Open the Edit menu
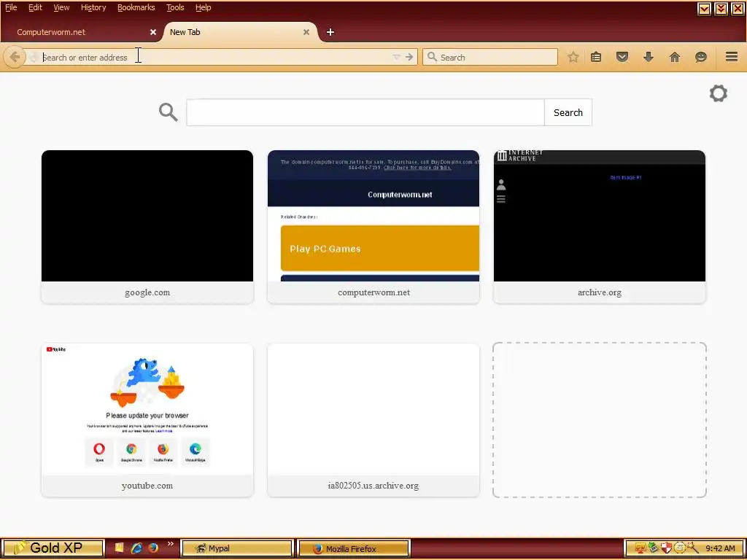 (35, 7)
